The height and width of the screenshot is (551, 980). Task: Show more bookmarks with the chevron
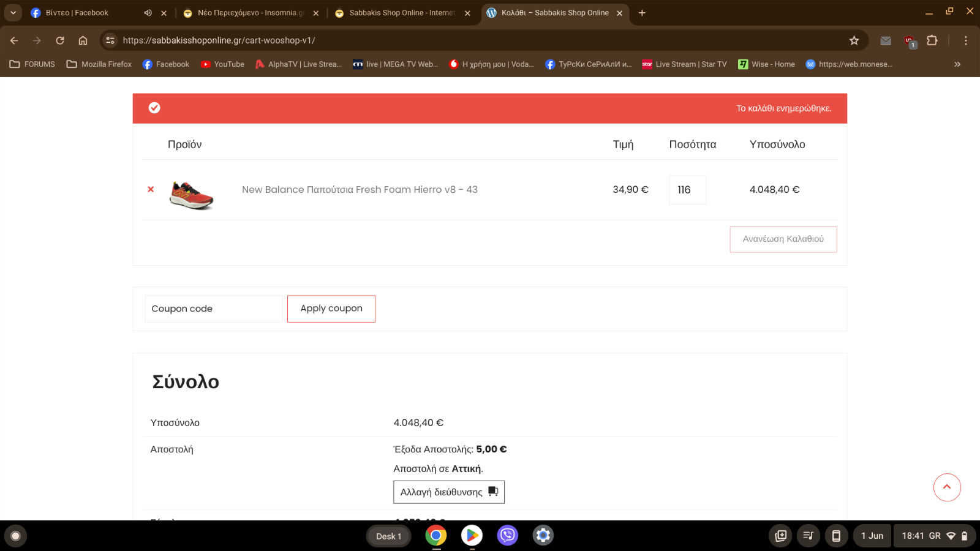tap(957, 64)
